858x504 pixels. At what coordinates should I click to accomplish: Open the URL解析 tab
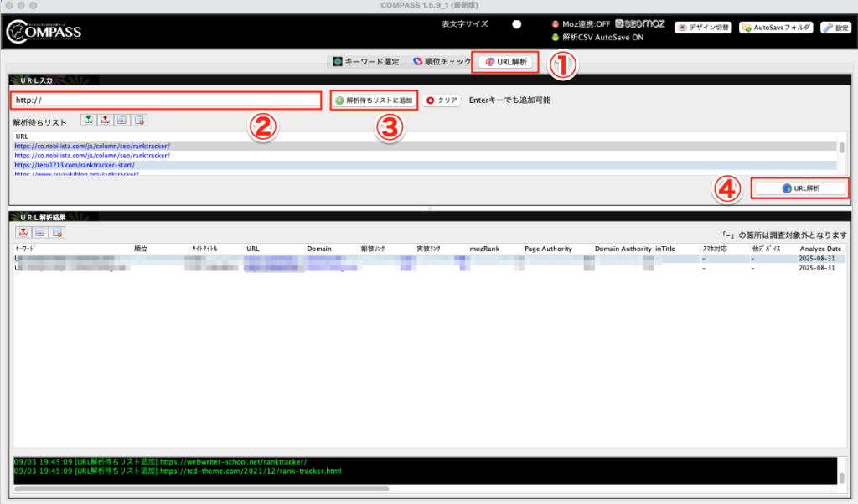pos(505,62)
